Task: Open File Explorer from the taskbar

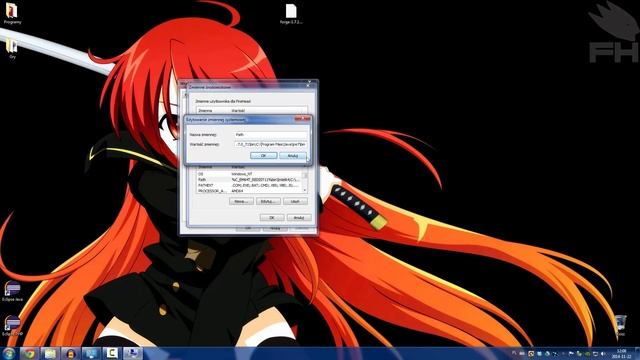Action: pos(50,353)
